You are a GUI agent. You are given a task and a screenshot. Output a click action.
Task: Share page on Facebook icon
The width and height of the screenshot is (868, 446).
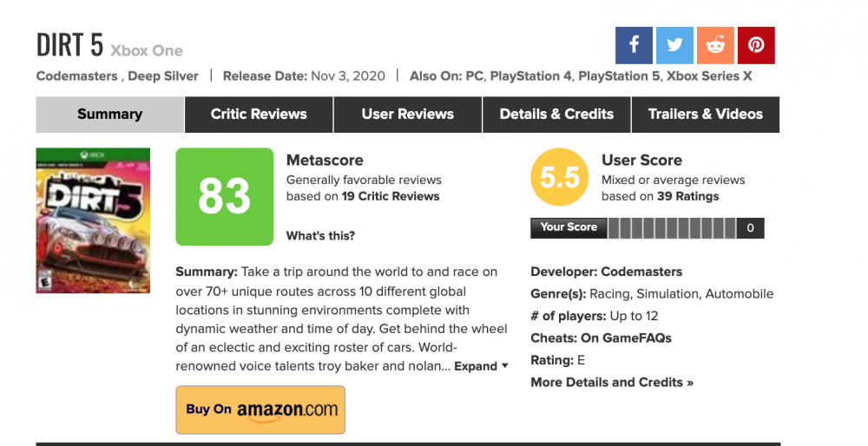[x=634, y=45]
